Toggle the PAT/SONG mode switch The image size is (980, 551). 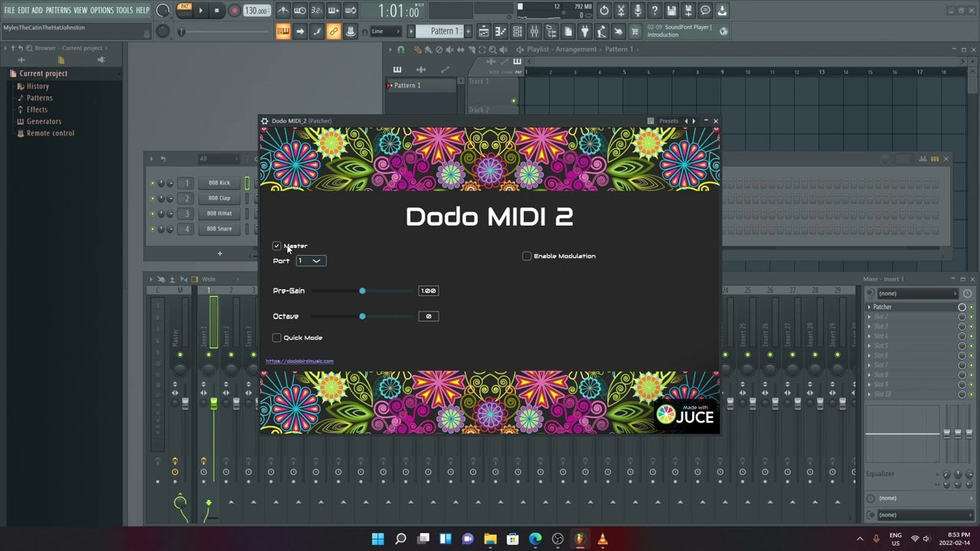tap(185, 10)
